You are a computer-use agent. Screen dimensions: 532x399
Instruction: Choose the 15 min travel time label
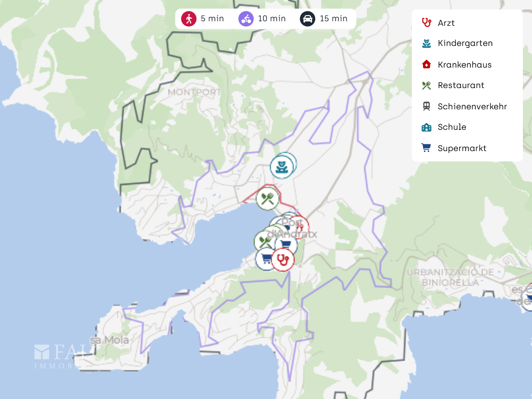coord(333,19)
